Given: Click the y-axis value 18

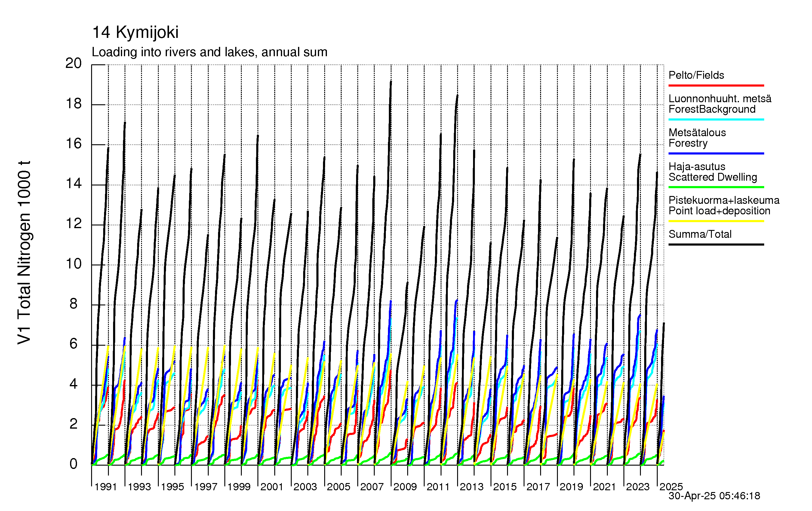Looking at the screenshot, I should pos(73,104).
